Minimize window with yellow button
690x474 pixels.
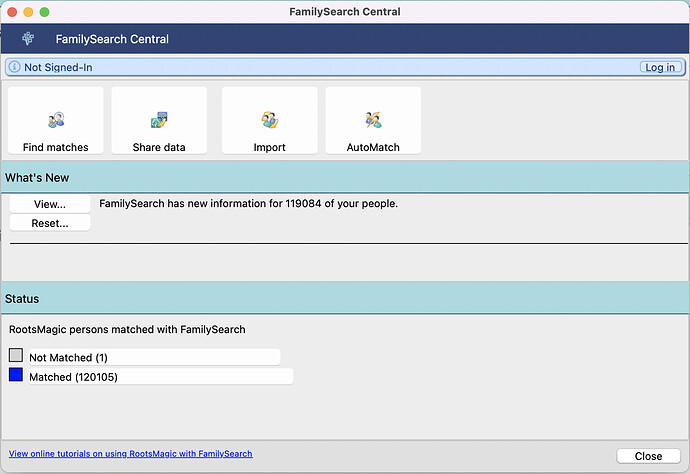click(x=28, y=12)
